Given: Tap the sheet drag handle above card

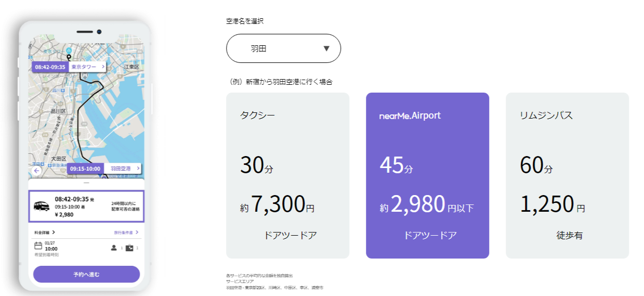Looking at the screenshot, I should point(86,183).
